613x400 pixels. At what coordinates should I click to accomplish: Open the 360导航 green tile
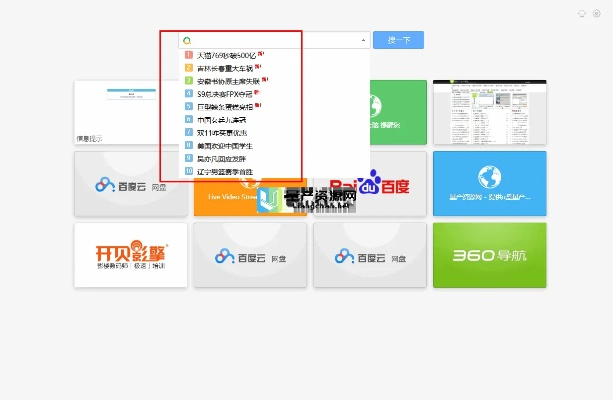click(x=489, y=255)
